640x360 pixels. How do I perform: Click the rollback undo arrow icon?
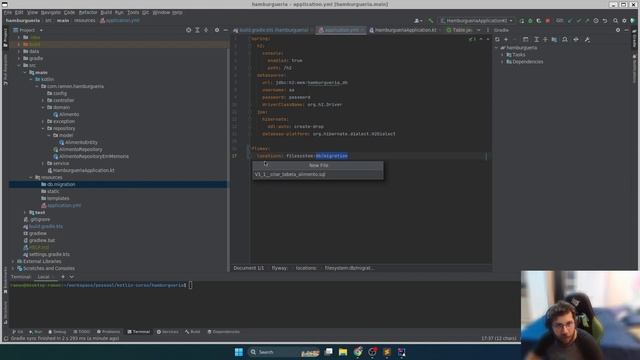click(x=605, y=20)
